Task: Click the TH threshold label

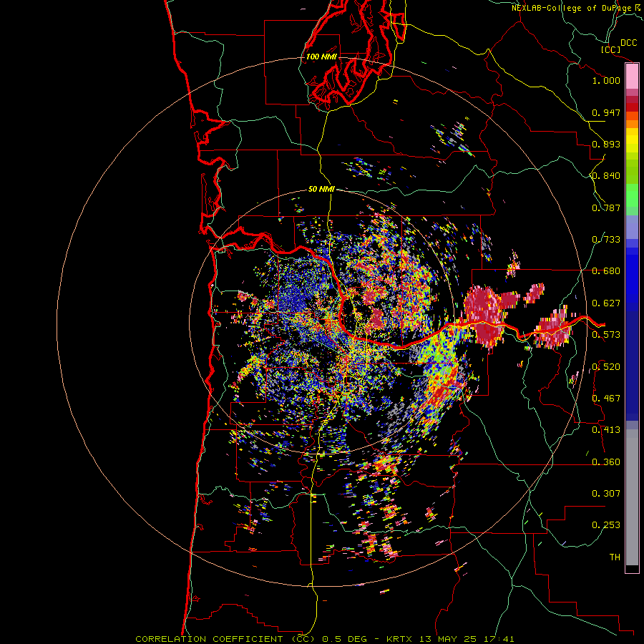Action: coord(615,557)
